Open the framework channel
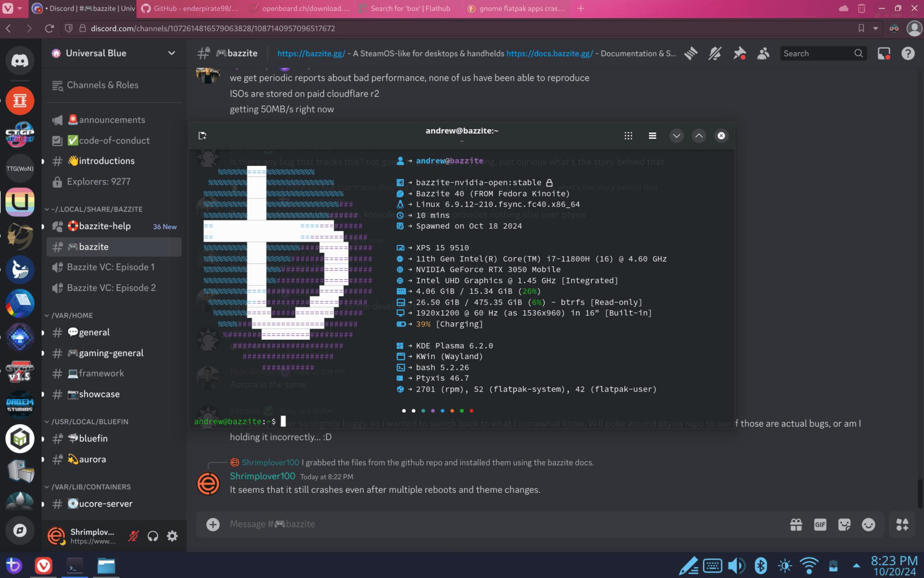 tap(114, 373)
